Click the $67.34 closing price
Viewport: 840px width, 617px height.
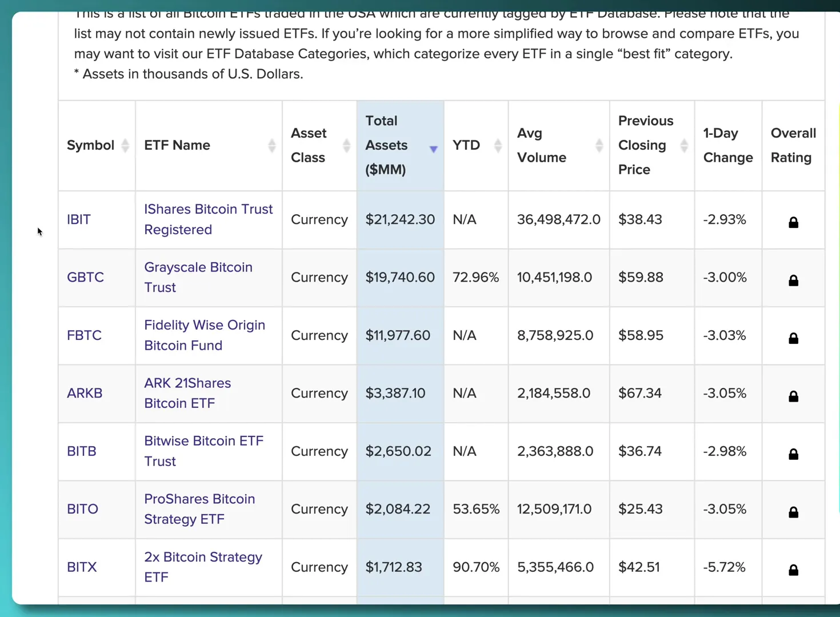pyautogui.click(x=640, y=393)
